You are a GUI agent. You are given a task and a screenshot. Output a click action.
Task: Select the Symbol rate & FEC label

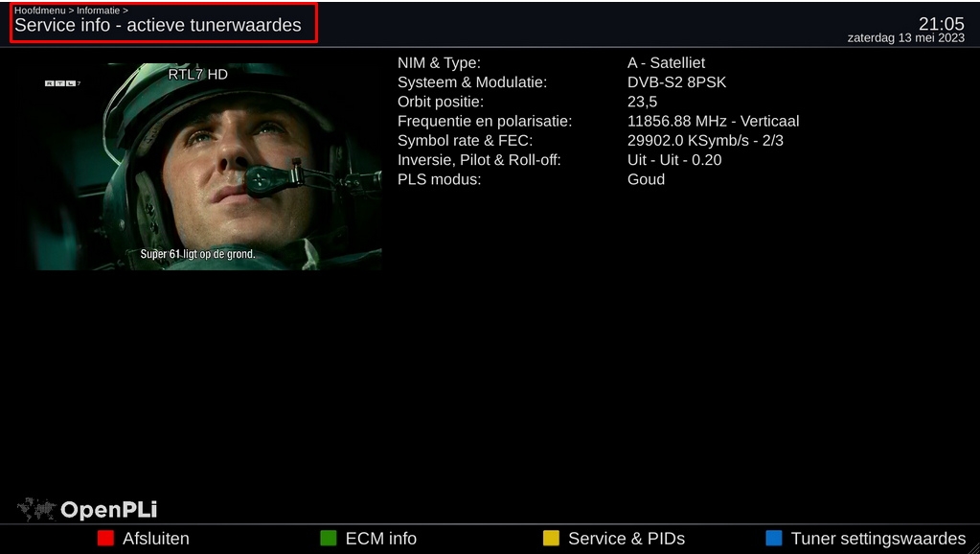click(x=465, y=141)
